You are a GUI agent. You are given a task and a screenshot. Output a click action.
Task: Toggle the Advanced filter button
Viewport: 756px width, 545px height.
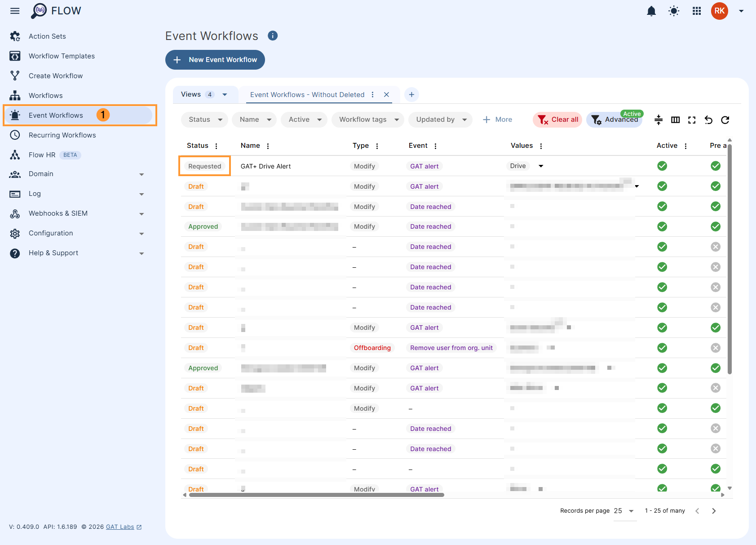(615, 120)
